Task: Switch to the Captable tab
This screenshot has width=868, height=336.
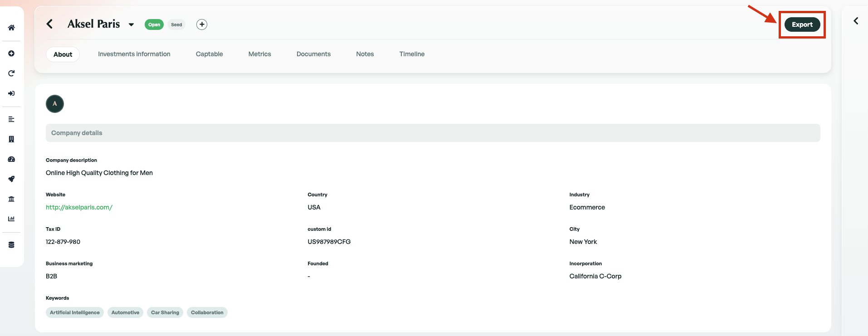Action: 210,54
